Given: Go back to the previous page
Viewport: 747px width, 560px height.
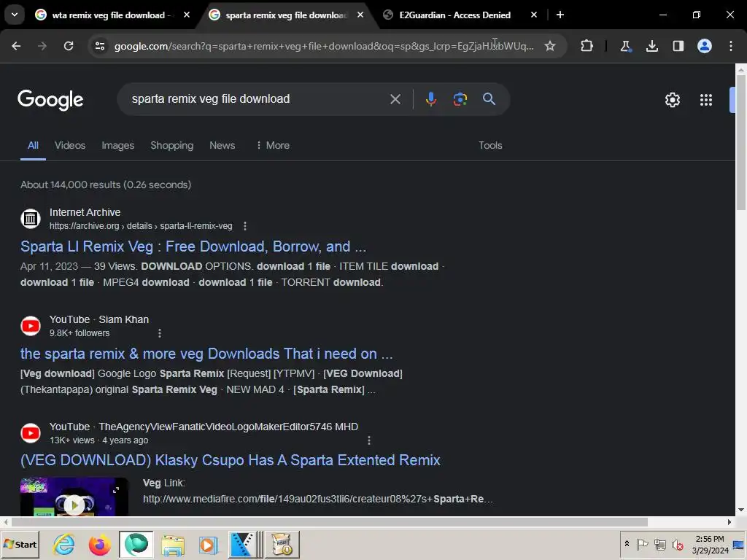Looking at the screenshot, I should coord(16,46).
